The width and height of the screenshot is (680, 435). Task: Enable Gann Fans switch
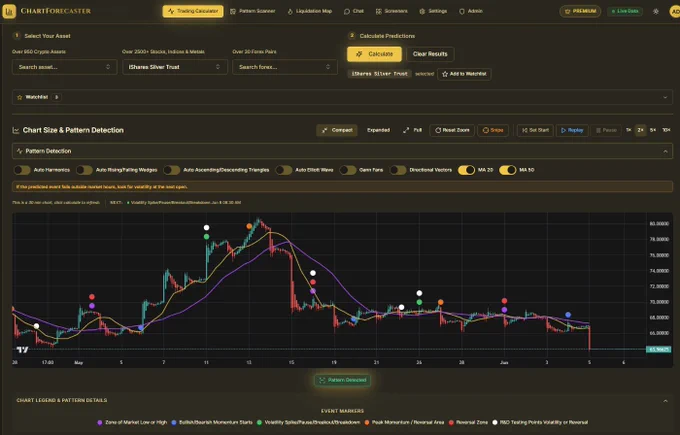coord(348,170)
